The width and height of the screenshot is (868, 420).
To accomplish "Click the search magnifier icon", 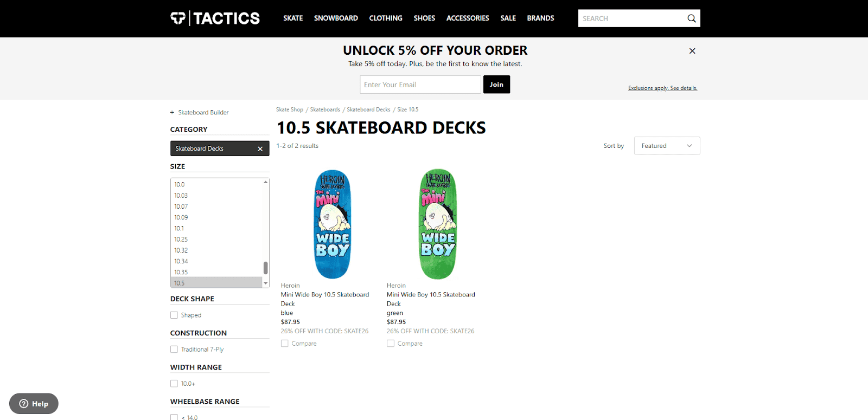I will tap(691, 18).
